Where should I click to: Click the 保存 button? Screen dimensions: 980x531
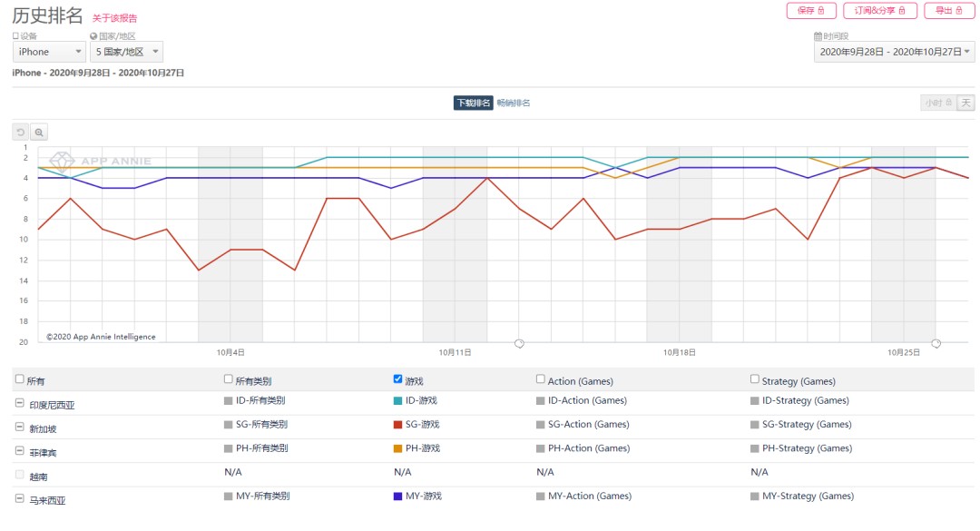click(810, 11)
